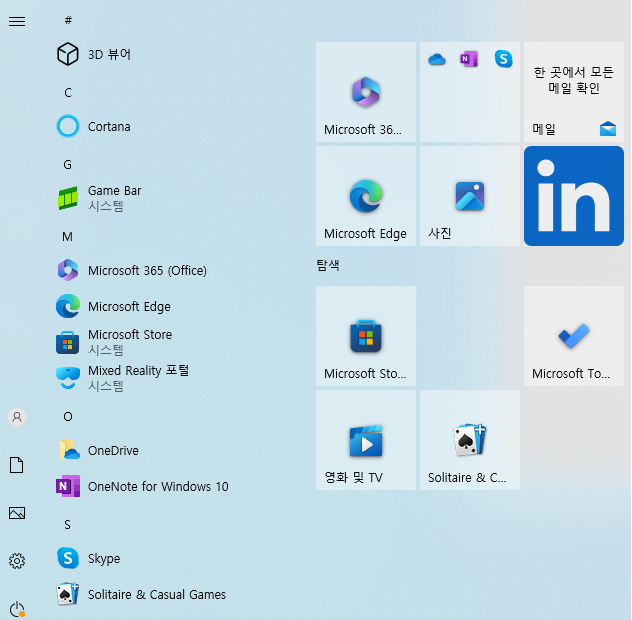Open the 사진 photos tile
Screen dimensions: 632x620
[x=470, y=196]
